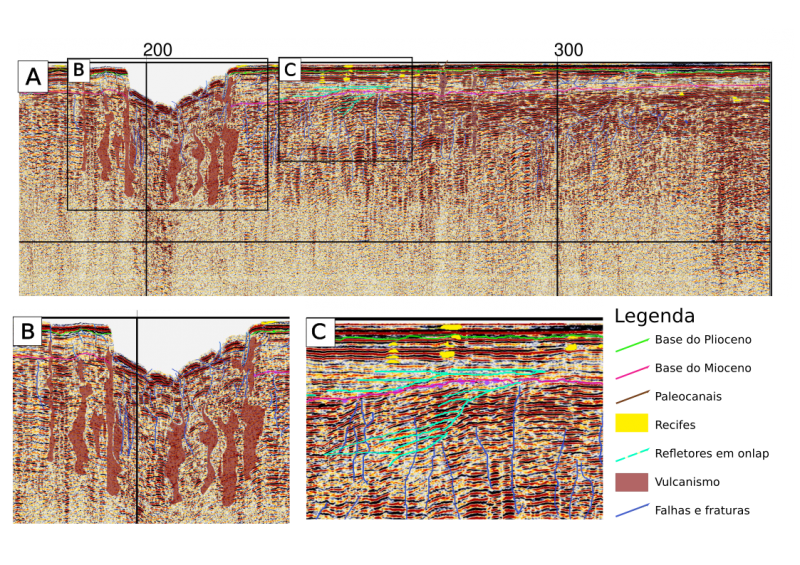This screenshot has width=800, height=565.
Task: Click the 'Refletores em onlap' legend text
Action: (x=712, y=453)
